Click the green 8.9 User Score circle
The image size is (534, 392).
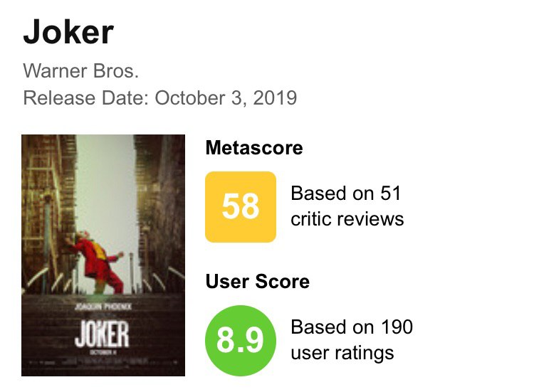(240, 340)
